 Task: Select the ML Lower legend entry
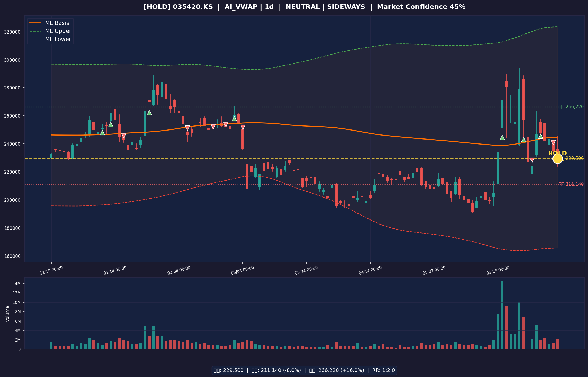pos(50,39)
